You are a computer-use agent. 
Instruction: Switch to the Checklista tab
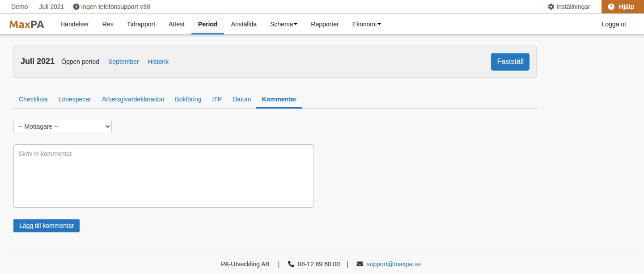pos(33,99)
